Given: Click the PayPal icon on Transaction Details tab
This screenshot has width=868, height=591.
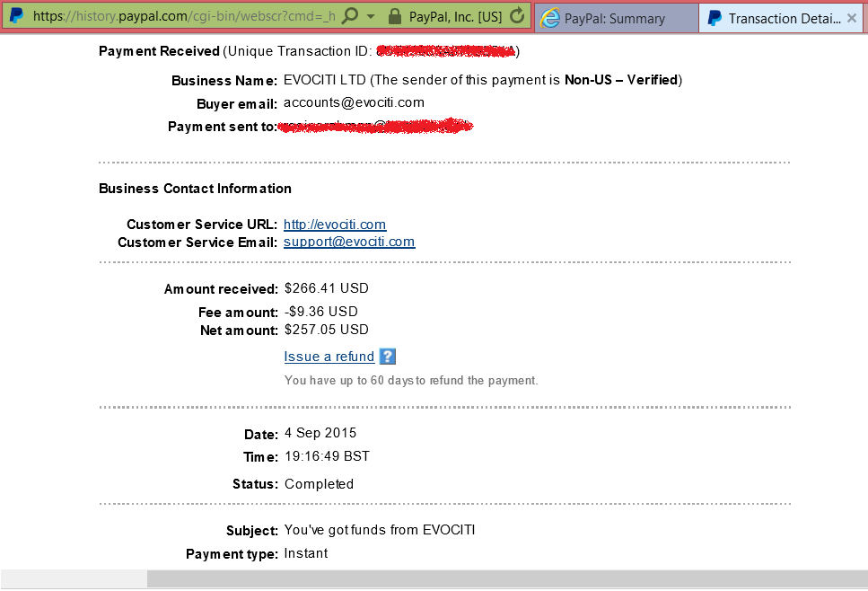Looking at the screenshot, I should [x=715, y=18].
